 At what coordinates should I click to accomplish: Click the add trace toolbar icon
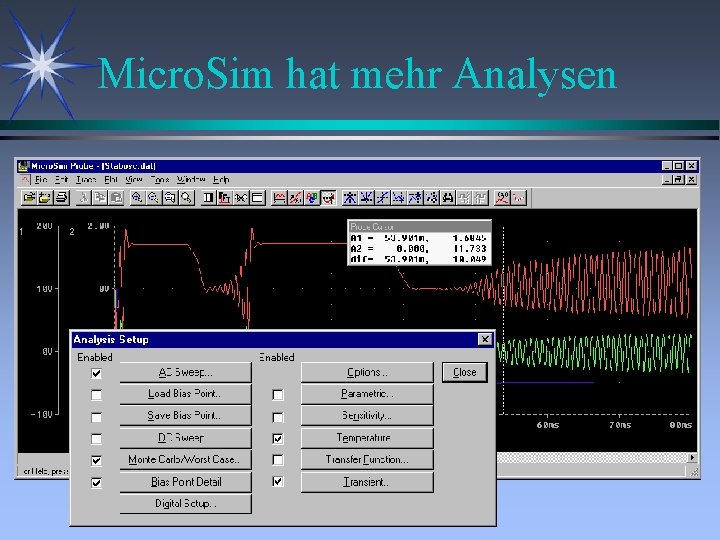tap(280, 198)
